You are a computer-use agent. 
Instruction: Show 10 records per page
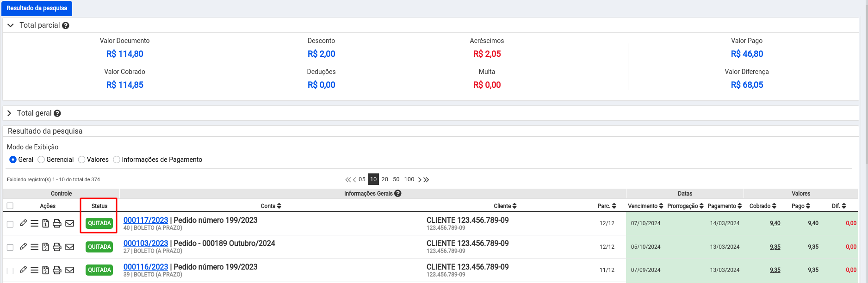tap(373, 179)
